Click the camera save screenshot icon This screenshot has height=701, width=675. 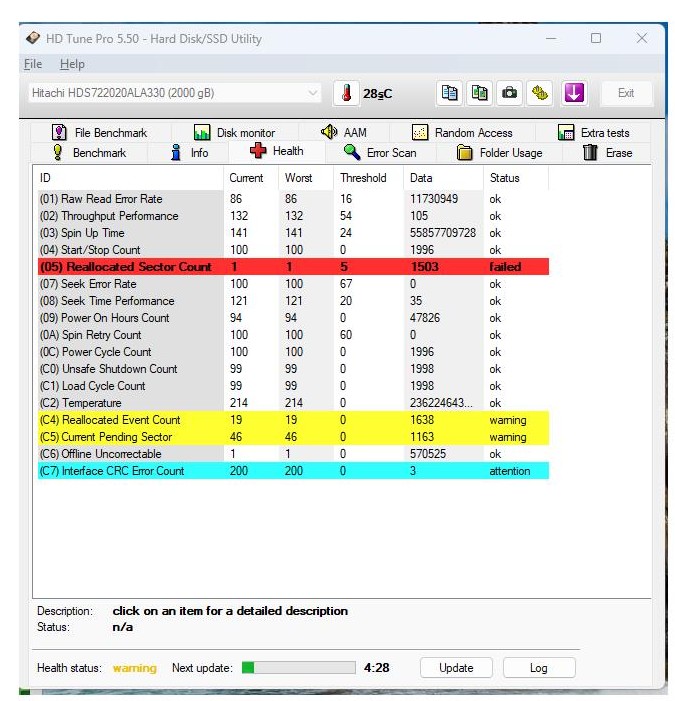[x=510, y=93]
